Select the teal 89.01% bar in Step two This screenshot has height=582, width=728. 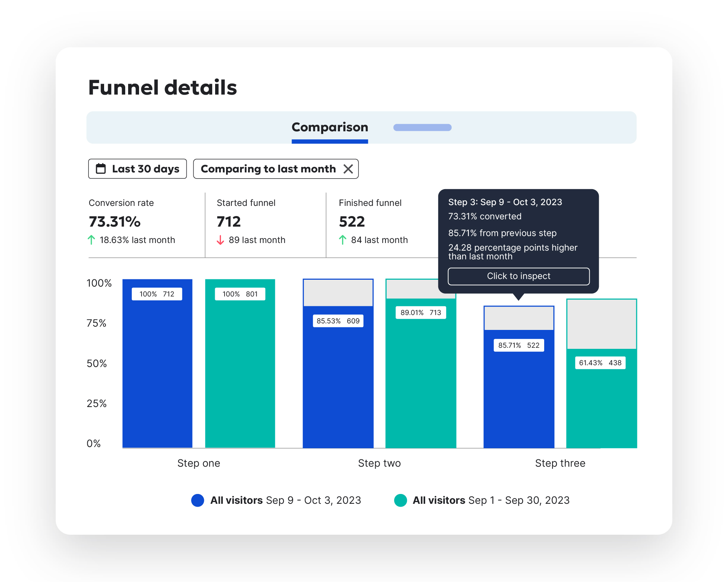click(420, 382)
